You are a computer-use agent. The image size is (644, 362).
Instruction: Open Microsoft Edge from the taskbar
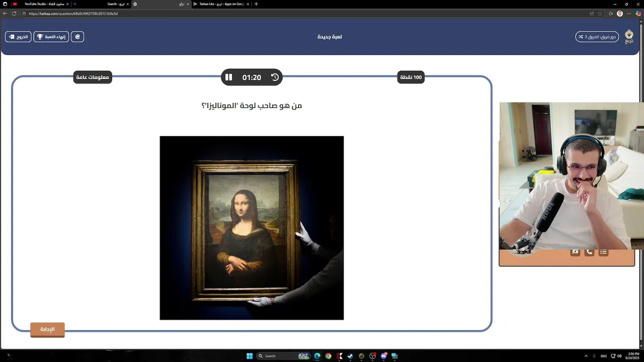pos(317,356)
